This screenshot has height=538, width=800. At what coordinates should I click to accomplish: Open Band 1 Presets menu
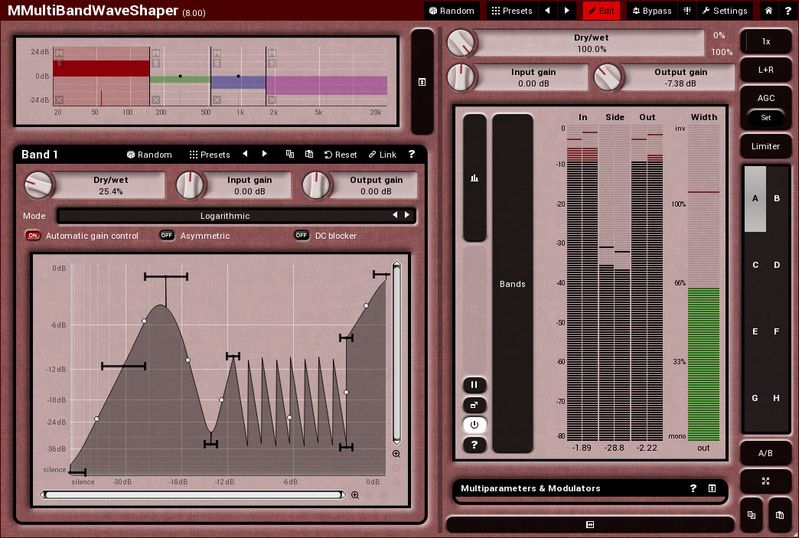tap(210, 155)
